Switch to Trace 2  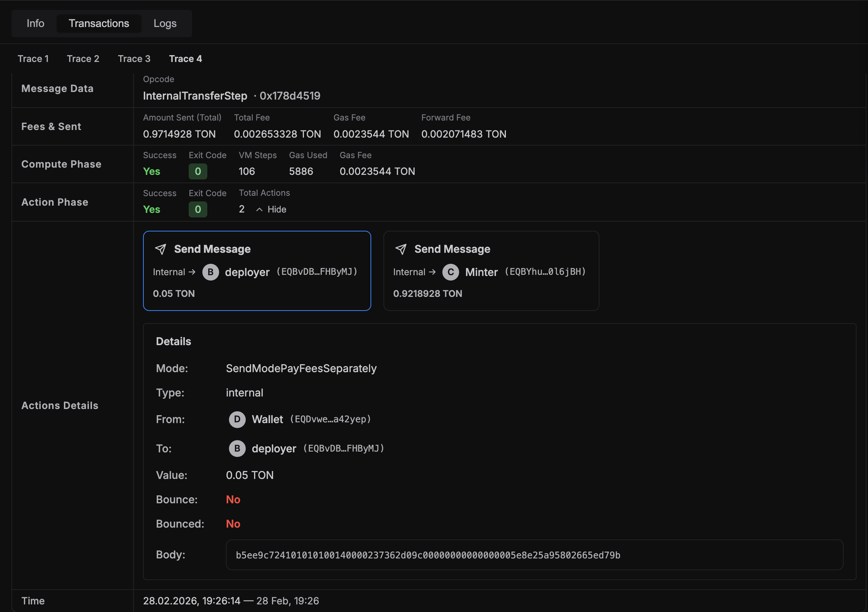pyautogui.click(x=83, y=59)
